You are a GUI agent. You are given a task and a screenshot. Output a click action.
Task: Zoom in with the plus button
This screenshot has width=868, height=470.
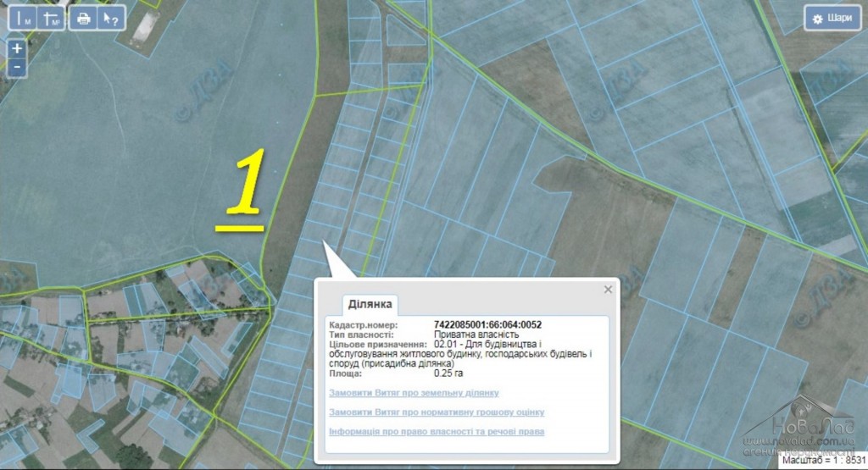coord(18,49)
